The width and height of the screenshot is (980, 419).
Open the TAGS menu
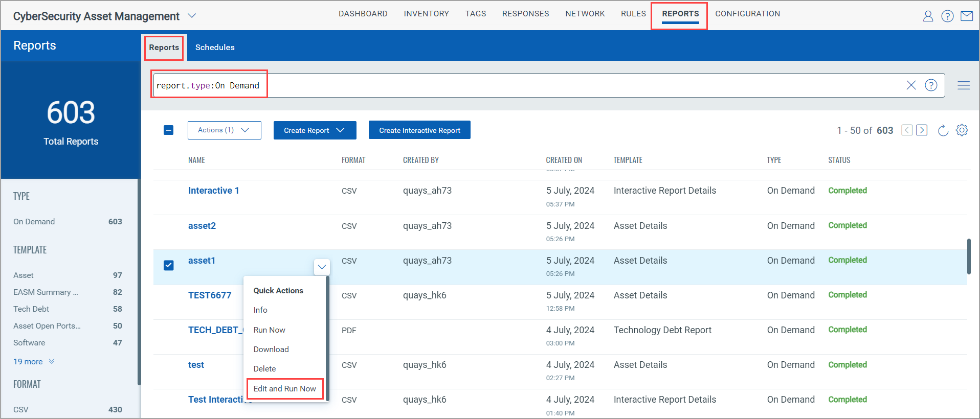coord(475,14)
